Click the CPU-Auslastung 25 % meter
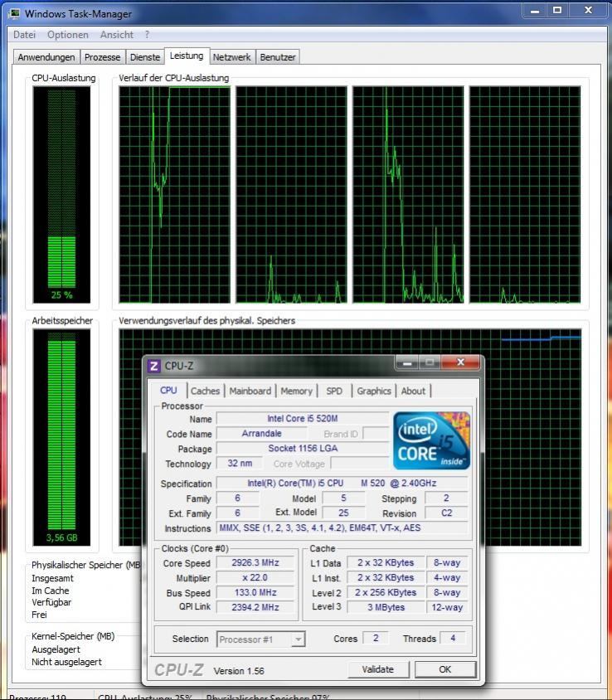 point(61,195)
